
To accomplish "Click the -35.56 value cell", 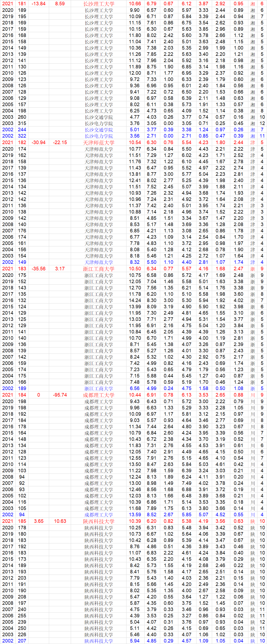I will click(39, 269).
